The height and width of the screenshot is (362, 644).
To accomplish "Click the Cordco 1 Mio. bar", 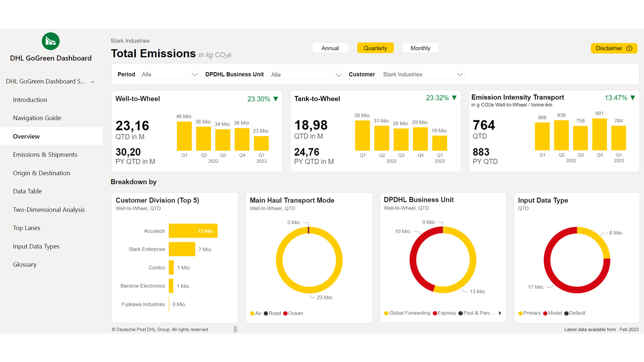I will 172,267.
